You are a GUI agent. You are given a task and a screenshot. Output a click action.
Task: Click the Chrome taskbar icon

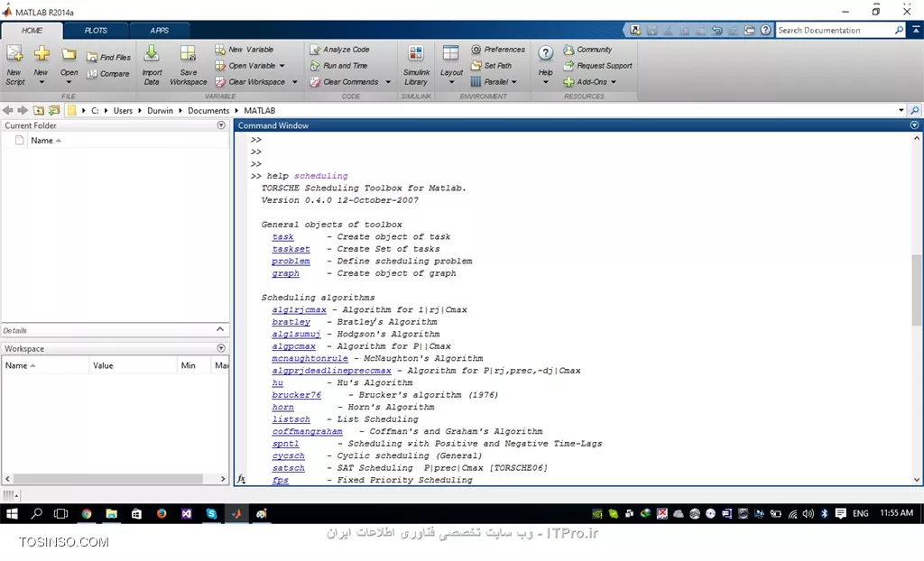pyautogui.click(x=87, y=513)
